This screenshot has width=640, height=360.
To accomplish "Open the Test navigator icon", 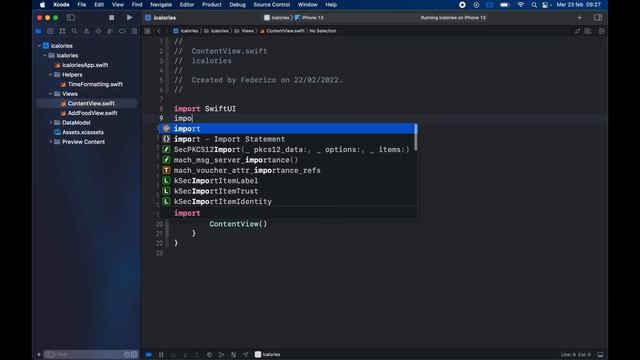I will tap(98, 31).
